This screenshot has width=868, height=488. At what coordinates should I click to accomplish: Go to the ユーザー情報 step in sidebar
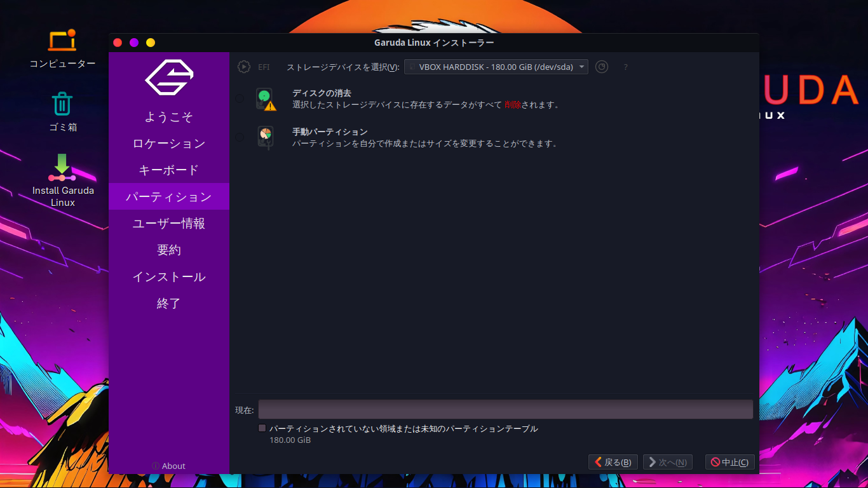coord(169,224)
